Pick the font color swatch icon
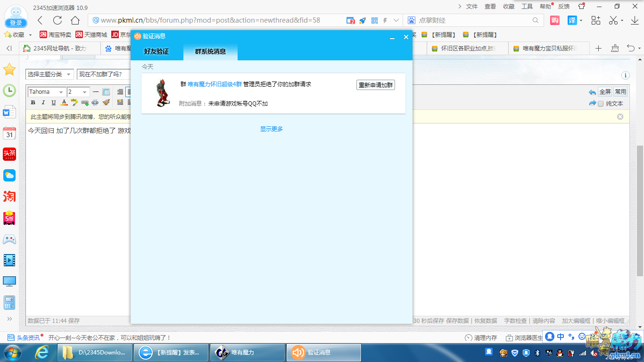Image resolution: width=644 pixels, height=362 pixels. pos(64,103)
